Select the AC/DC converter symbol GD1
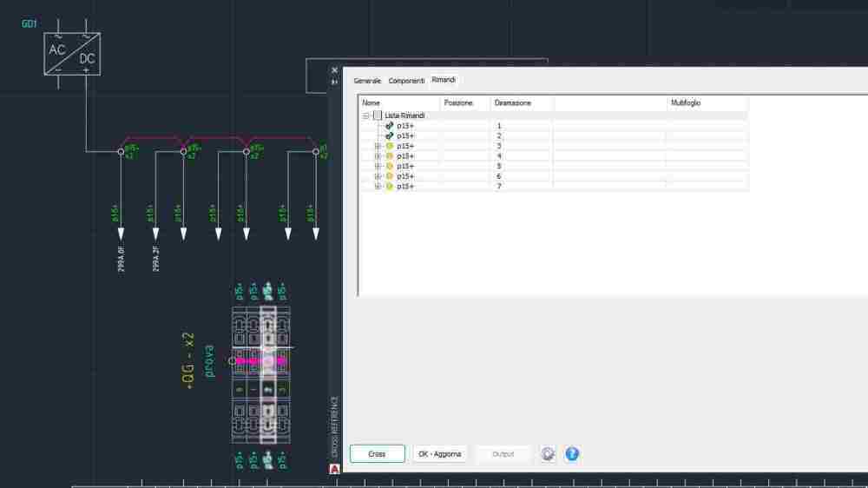This screenshot has width=868, height=488. (72, 54)
